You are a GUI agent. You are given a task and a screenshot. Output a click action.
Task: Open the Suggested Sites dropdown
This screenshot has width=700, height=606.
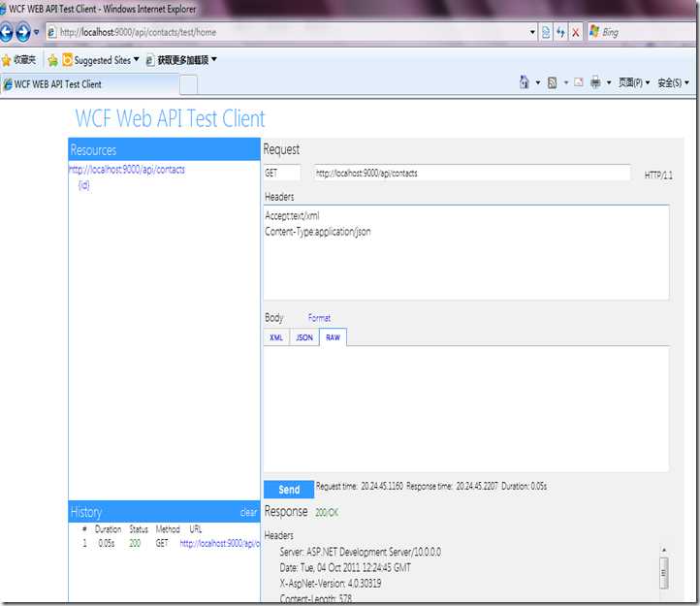[x=101, y=60]
